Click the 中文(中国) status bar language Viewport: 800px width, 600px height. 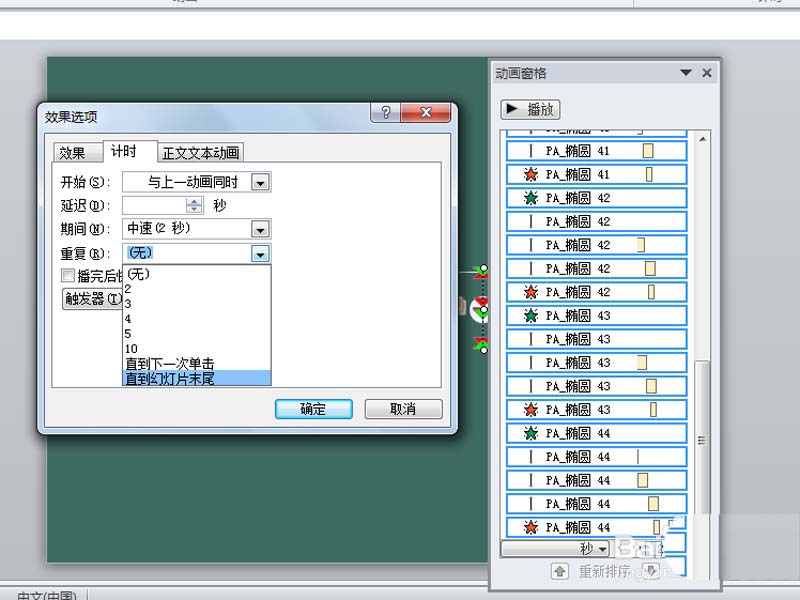(x=46, y=595)
